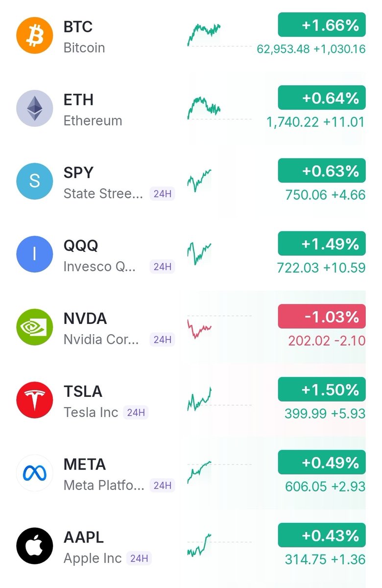This screenshot has height=588, width=382.
Task: Tap the 24H badge beside Apple Inc
Action: pyautogui.click(x=139, y=559)
